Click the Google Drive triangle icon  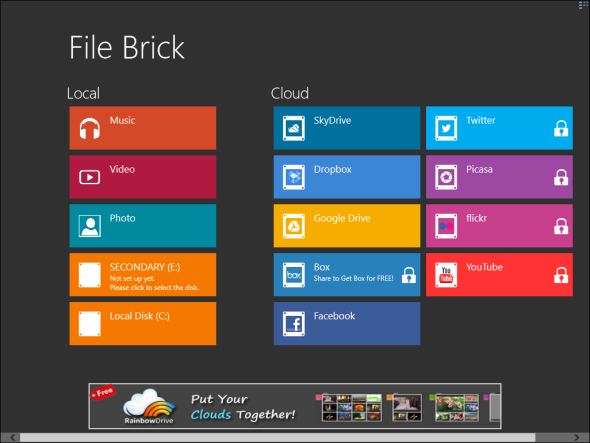click(294, 226)
